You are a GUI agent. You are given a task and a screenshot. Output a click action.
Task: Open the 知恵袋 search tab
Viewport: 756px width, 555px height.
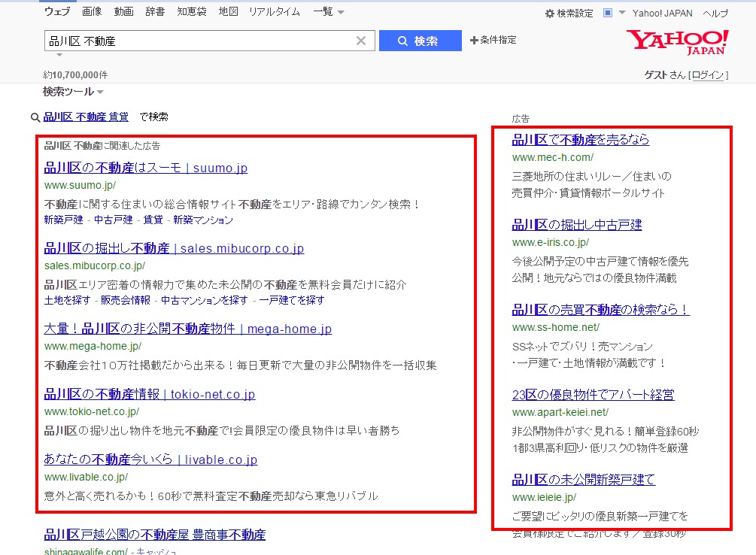191,11
